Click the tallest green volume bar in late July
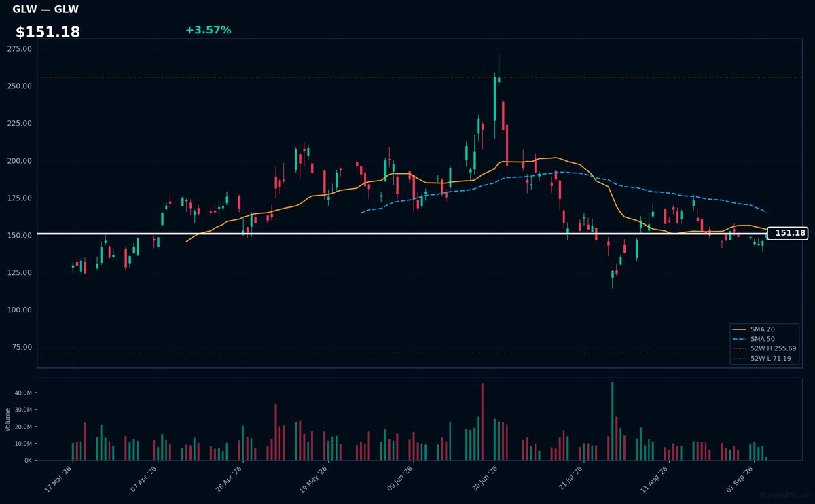 (612, 421)
